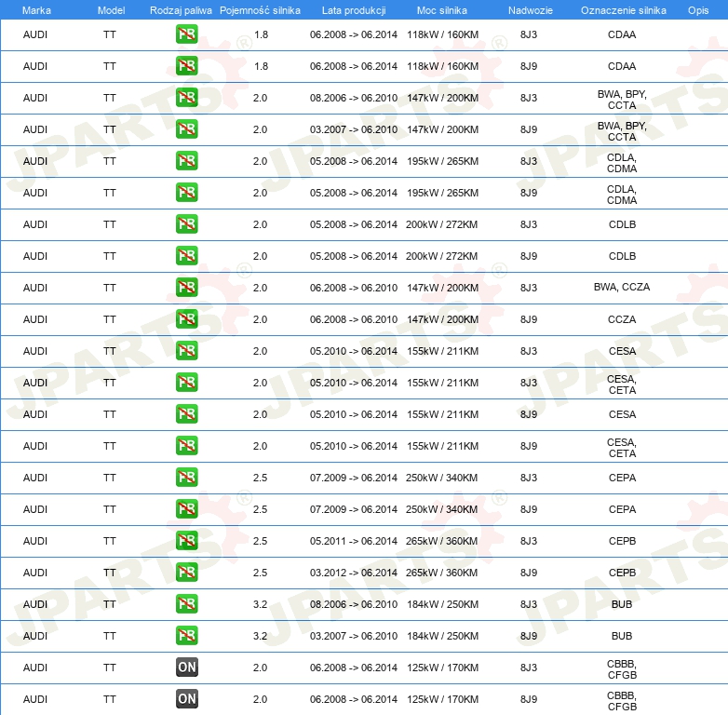Click petrol icon in BWA, CCZA row
This screenshot has width=728, height=715.
tap(186, 287)
